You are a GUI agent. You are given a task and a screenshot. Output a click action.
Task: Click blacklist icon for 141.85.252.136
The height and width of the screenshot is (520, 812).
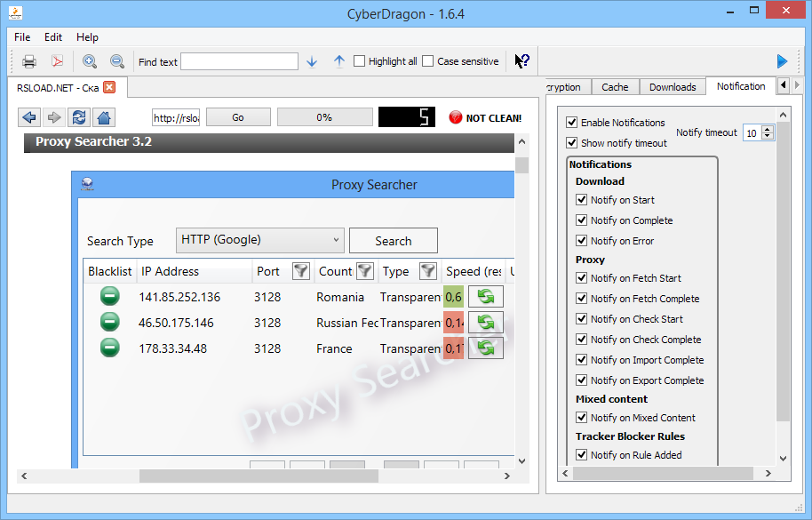click(x=110, y=296)
